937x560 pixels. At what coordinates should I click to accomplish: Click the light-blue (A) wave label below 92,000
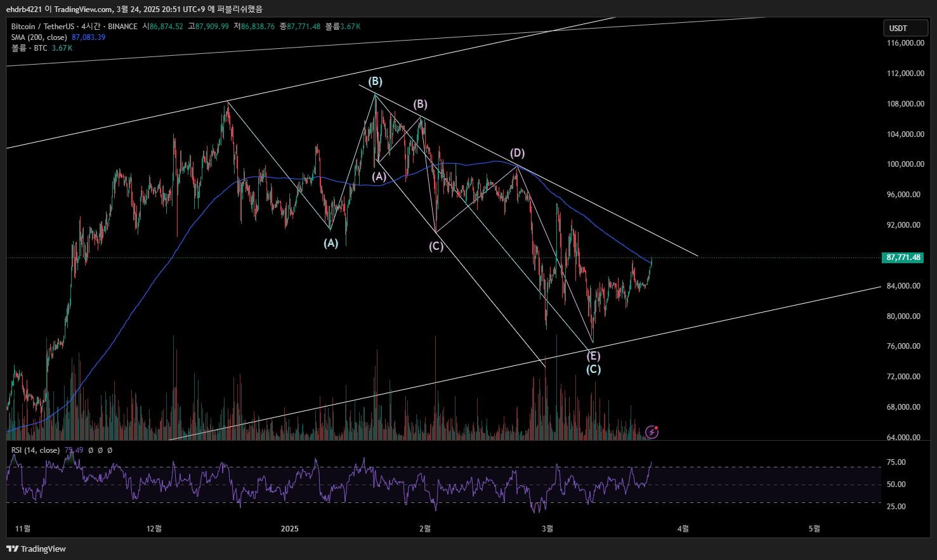(331, 243)
